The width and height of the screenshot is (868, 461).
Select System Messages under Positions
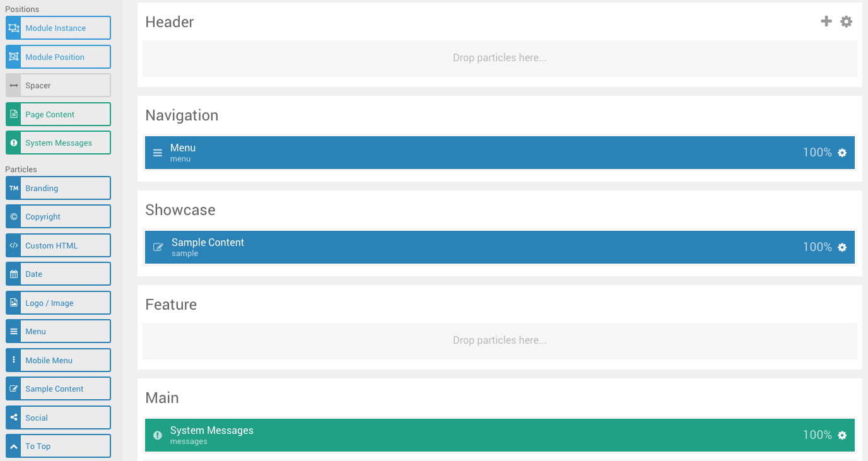[x=57, y=143]
